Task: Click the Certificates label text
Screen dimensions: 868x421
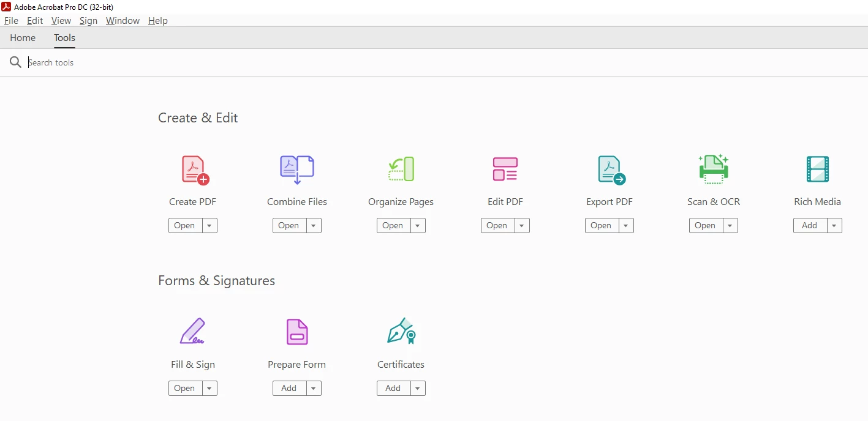Action: point(401,365)
